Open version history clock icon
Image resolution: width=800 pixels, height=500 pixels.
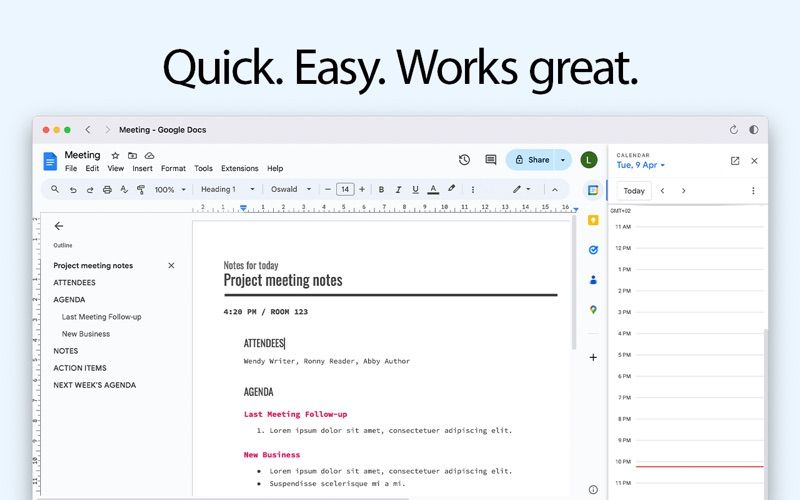click(464, 160)
